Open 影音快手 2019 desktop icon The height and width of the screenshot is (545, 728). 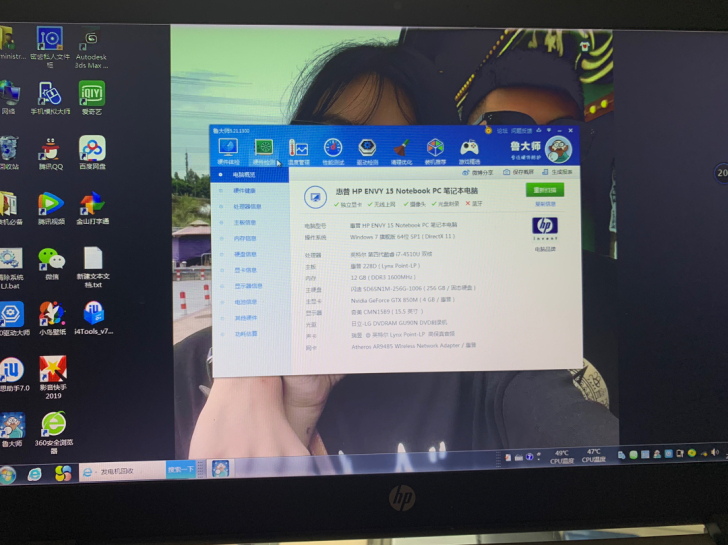[x=53, y=377]
